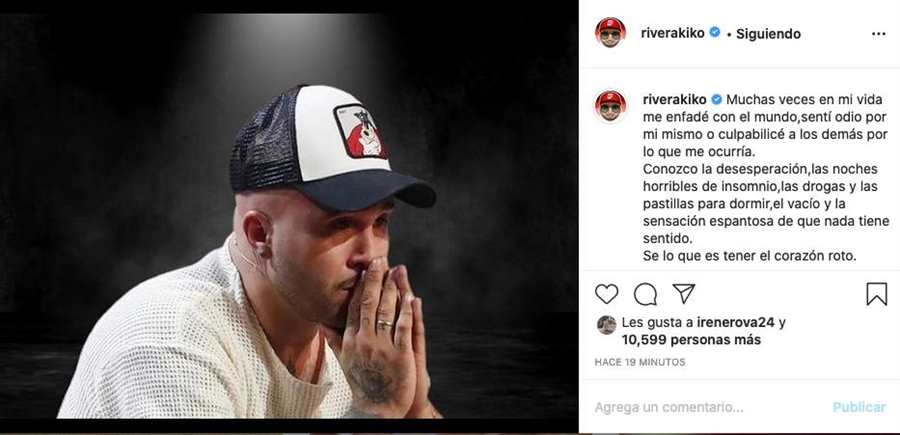Open the riverakiko username in the caption
Image resolution: width=900 pixels, height=435 pixels.
pos(673,99)
